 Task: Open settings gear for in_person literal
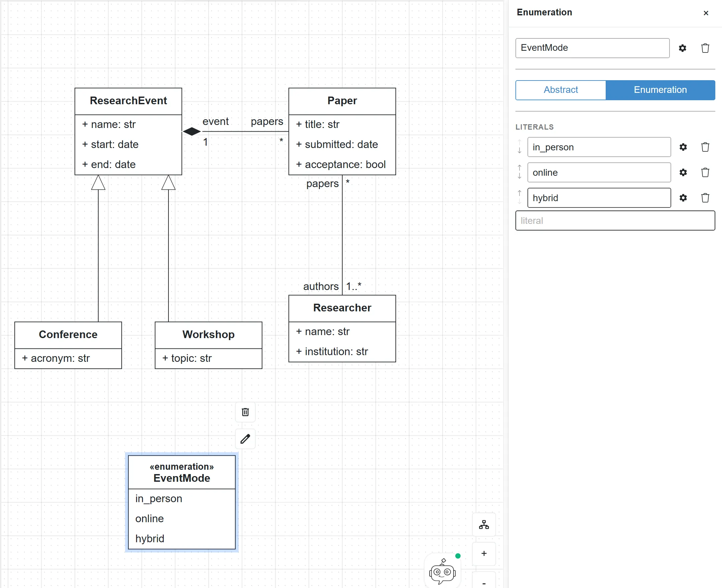pos(683,147)
